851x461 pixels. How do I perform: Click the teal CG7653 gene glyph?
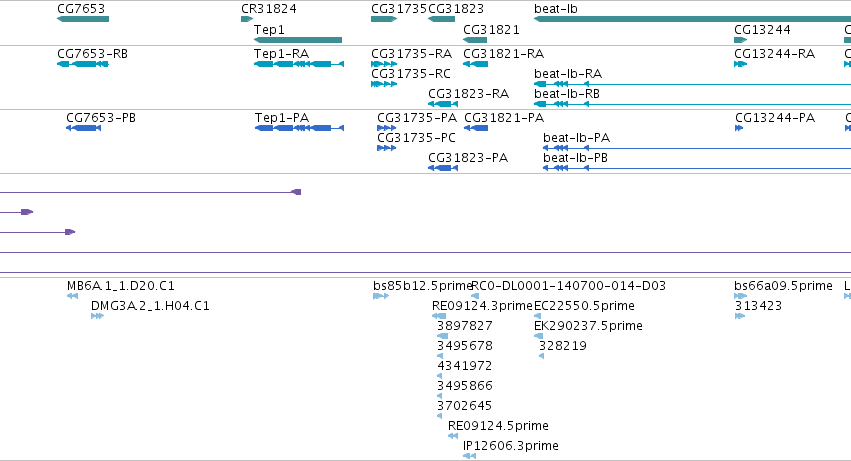pyautogui.click(x=83, y=19)
